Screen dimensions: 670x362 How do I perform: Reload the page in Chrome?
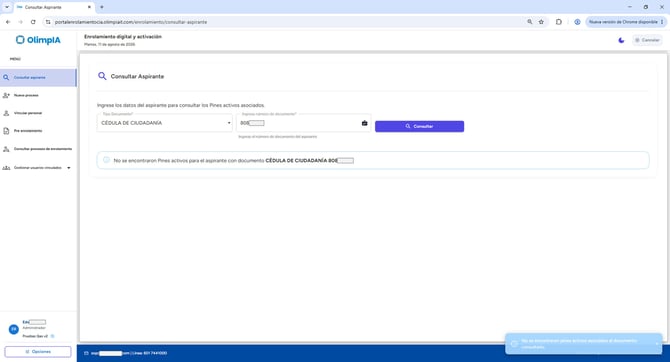point(33,22)
